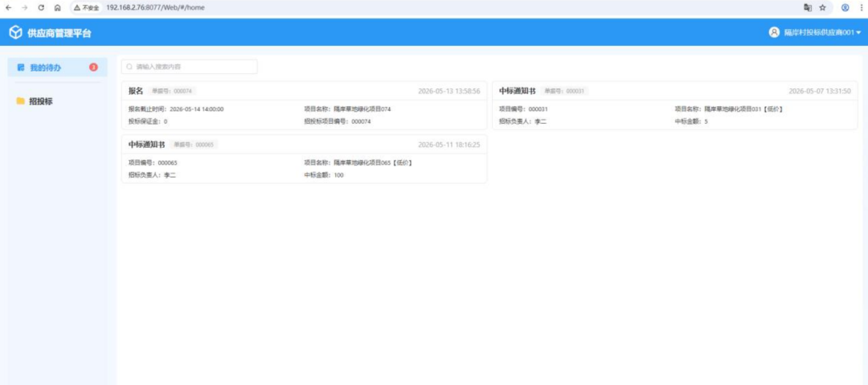Viewport: 868px width, 385px height.
Task: Click 项目编号: 000065
Action: 153,163
